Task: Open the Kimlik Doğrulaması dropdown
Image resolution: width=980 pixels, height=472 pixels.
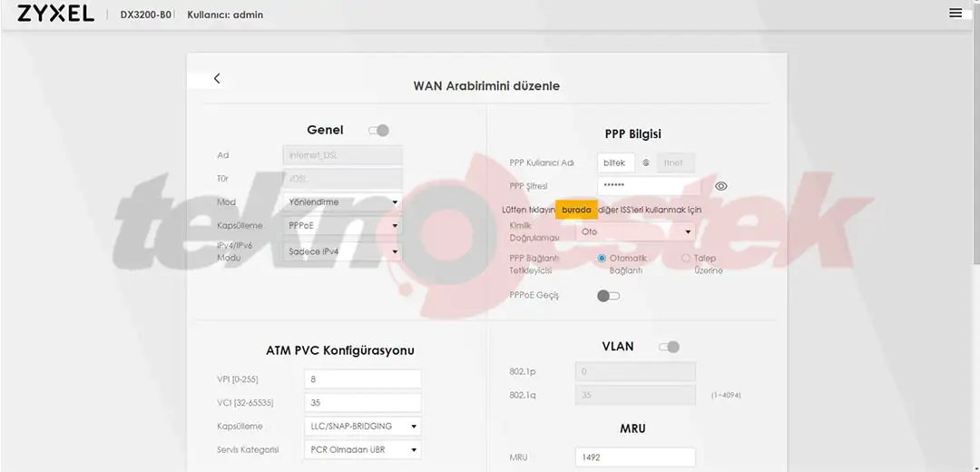Action: [x=634, y=232]
